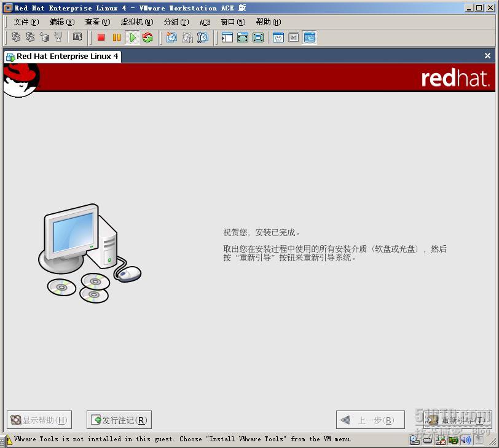Click the sound device status icon
The width and height of the screenshot is (499, 448).
466,440
